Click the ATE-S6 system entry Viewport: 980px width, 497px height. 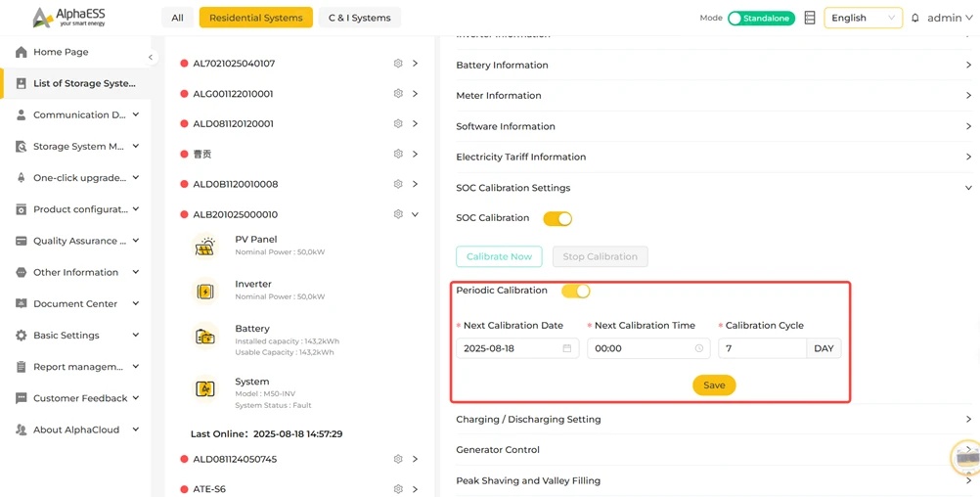(x=209, y=489)
